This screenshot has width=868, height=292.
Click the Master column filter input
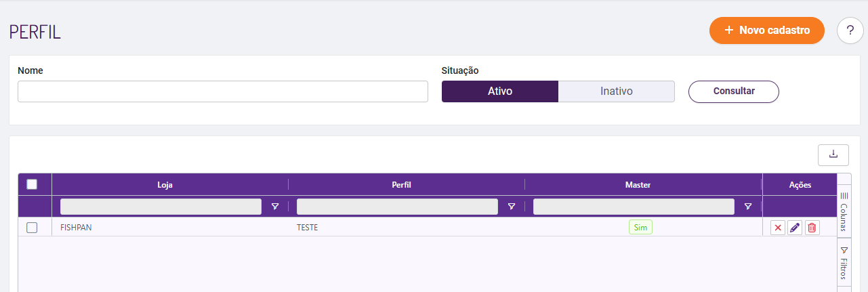point(634,207)
